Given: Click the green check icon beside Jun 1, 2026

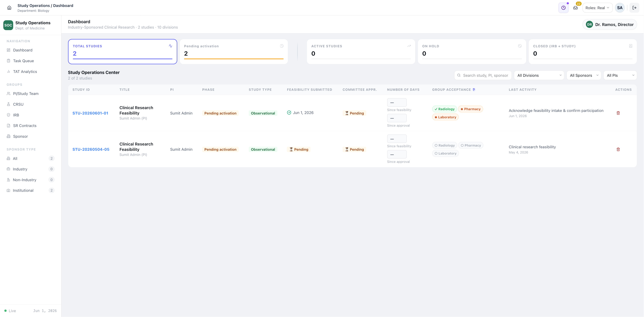Looking at the screenshot, I should pos(289,113).
